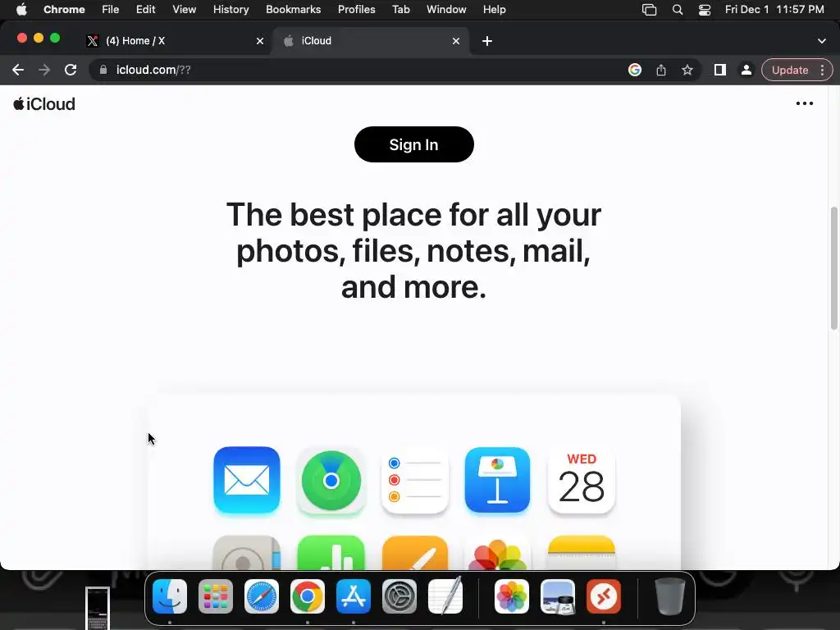840x630 pixels.
Task: Open App Store from the Dock
Action: (x=354, y=596)
